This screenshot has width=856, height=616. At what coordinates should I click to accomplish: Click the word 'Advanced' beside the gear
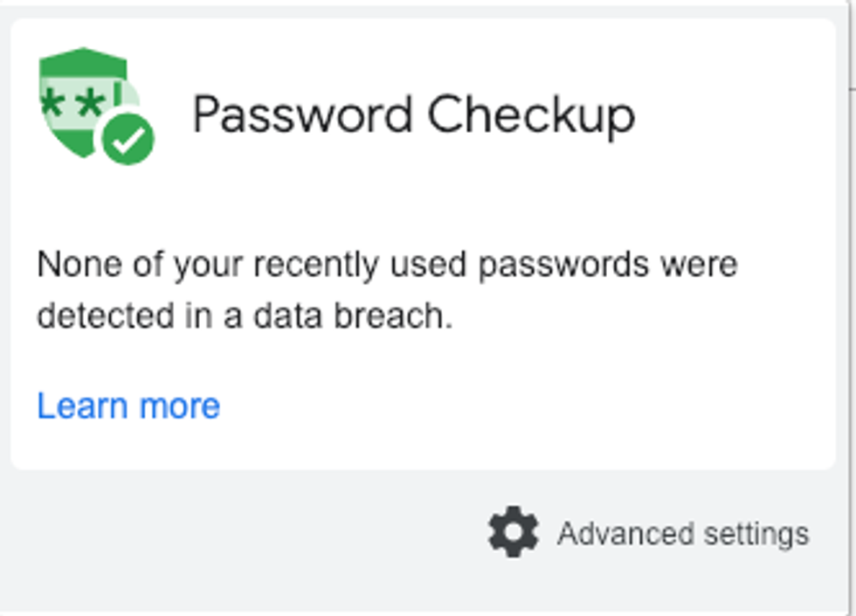[x=625, y=533]
